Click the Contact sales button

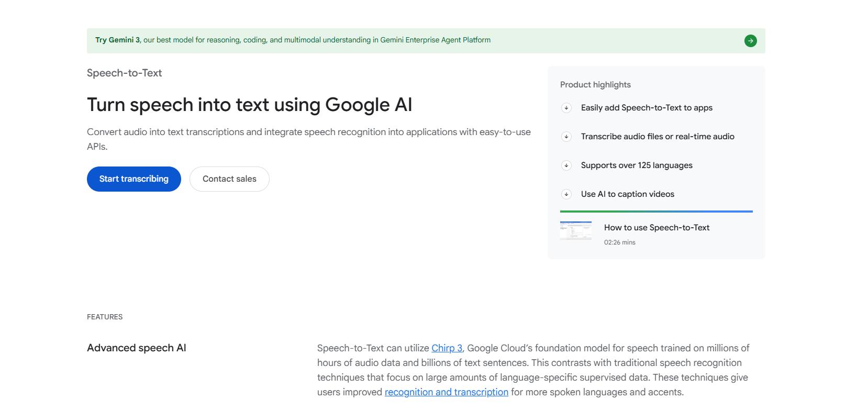point(229,179)
